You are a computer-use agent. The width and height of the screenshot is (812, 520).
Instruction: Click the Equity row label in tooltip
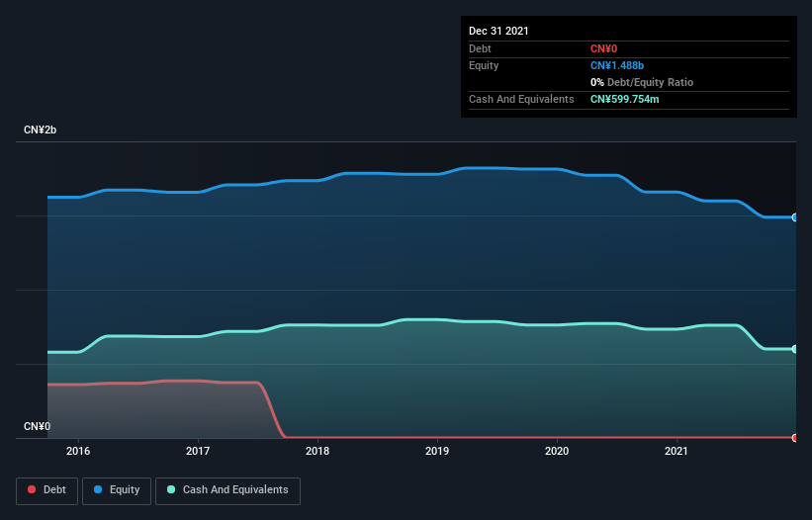click(484, 65)
